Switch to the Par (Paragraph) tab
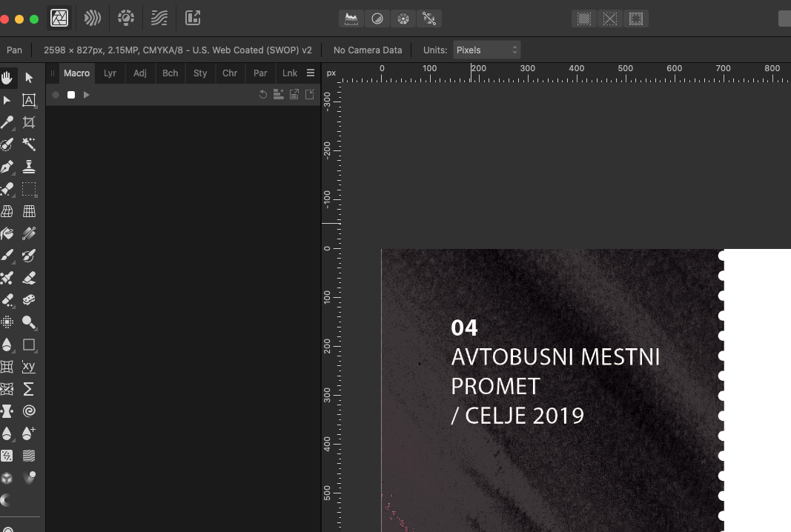The width and height of the screenshot is (791, 532). [x=260, y=73]
